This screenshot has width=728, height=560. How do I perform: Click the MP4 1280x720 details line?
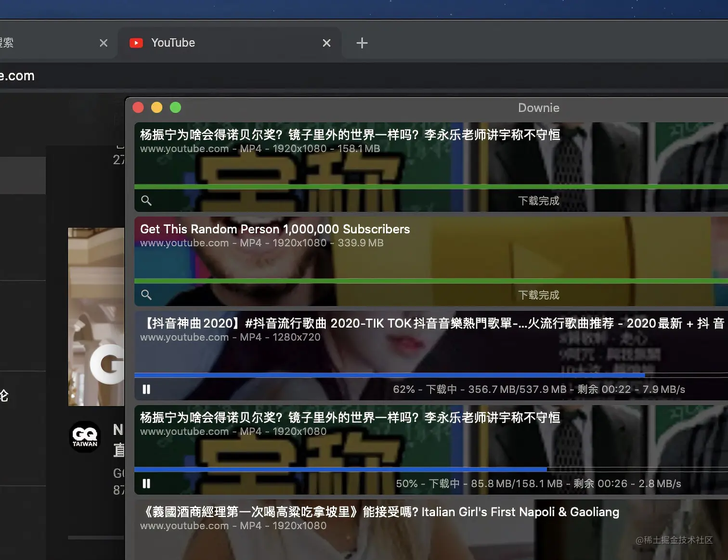click(230, 337)
